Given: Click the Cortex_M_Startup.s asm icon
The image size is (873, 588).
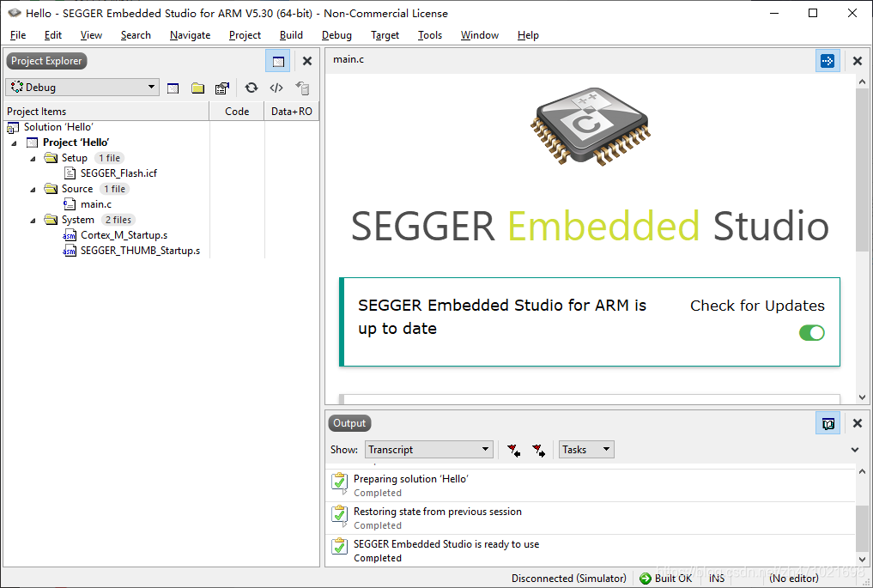Looking at the screenshot, I should point(70,235).
